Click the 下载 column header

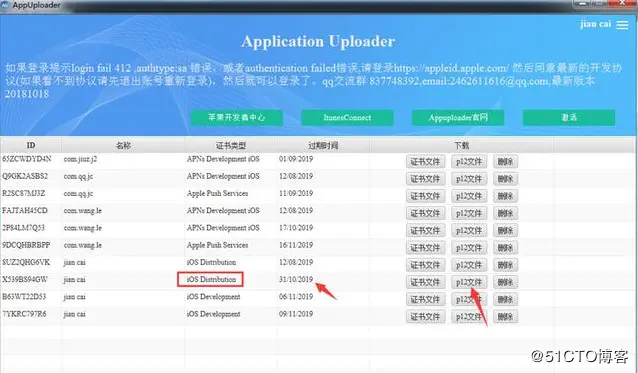[x=461, y=145]
